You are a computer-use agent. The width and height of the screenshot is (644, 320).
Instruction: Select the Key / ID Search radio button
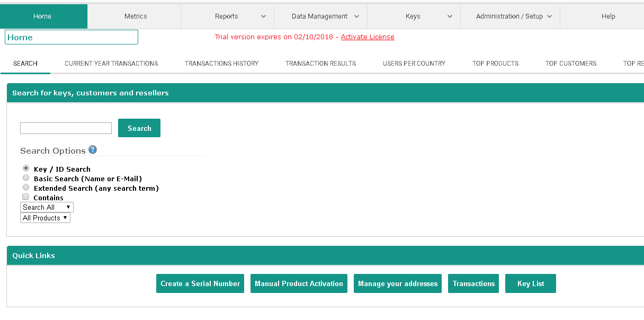26,168
